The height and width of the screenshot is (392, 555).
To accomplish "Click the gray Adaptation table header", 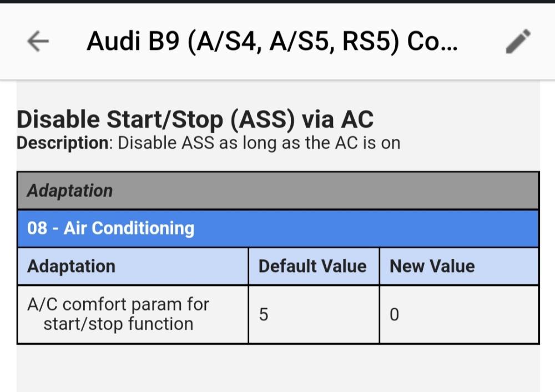I will (x=278, y=190).
